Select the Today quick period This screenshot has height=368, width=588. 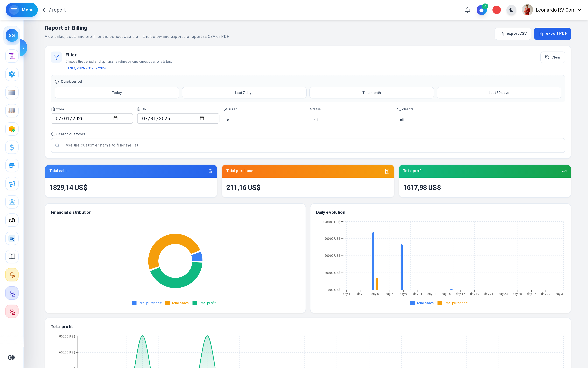click(117, 93)
